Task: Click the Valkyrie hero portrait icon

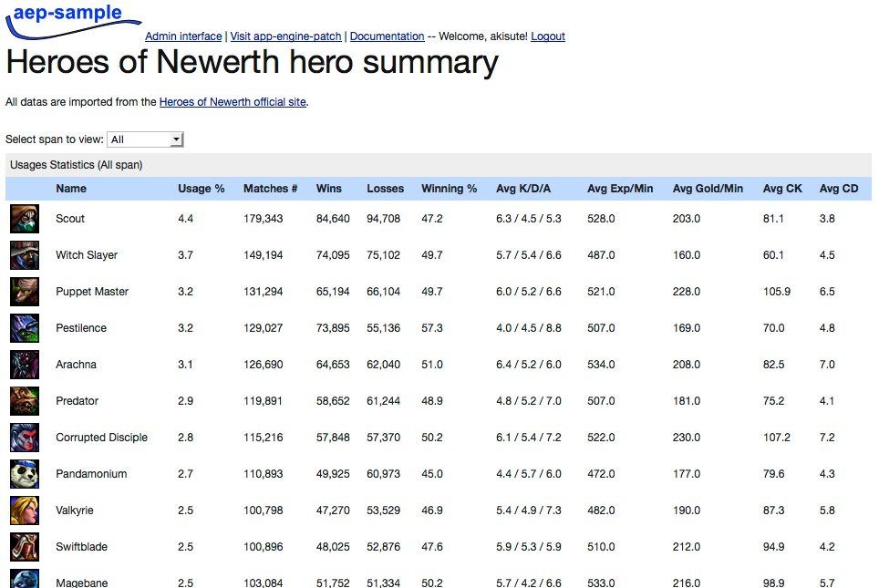Action: pos(25,511)
